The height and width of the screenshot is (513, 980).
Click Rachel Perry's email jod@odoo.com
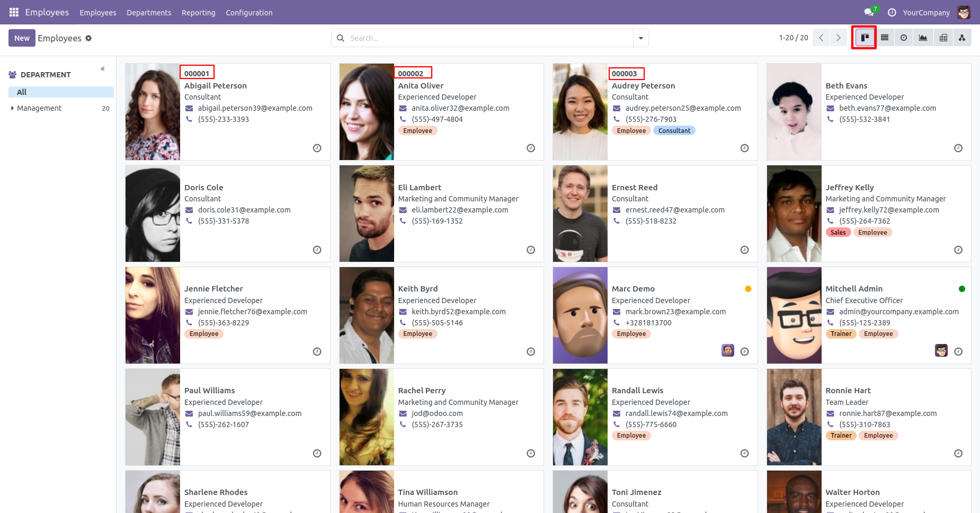pos(438,413)
